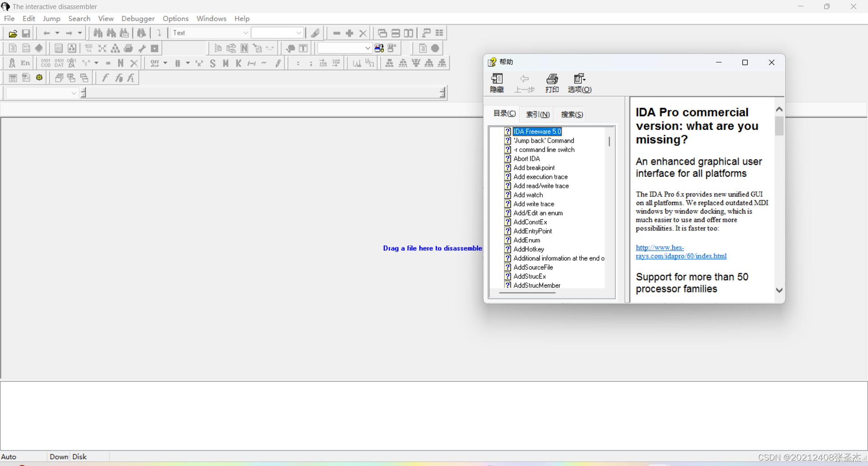This screenshot has height=466, width=868.
Task: Click the cascade windows icon
Action: 382,33
